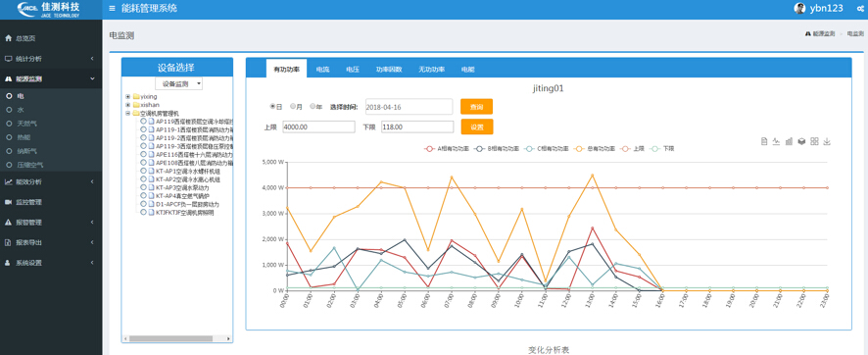Open the 设备监测 dropdown selector
The image size is (868, 355).
(178, 83)
